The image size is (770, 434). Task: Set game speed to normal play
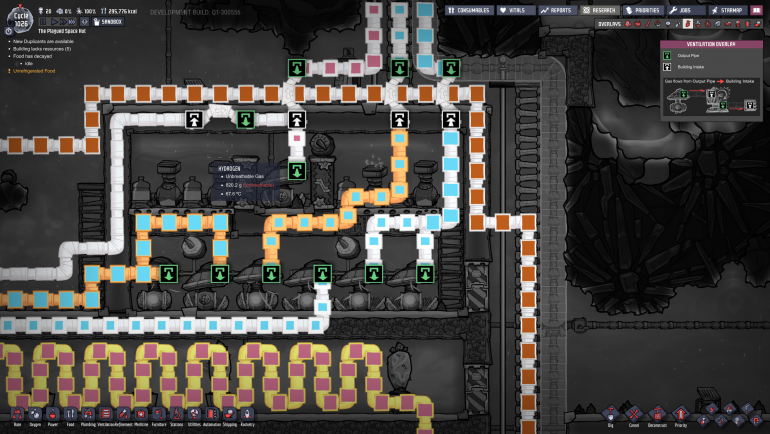coord(55,22)
